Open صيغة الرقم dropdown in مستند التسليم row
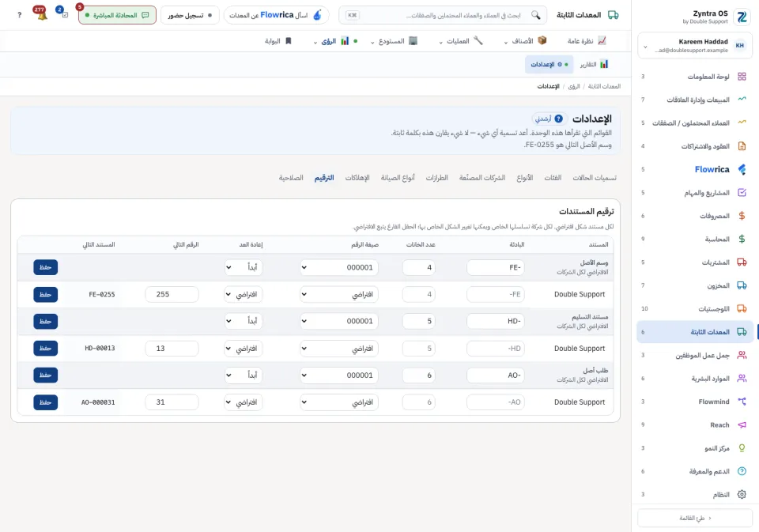Image resolution: width=759 pixels, height=532 pixels. (339, 321)
